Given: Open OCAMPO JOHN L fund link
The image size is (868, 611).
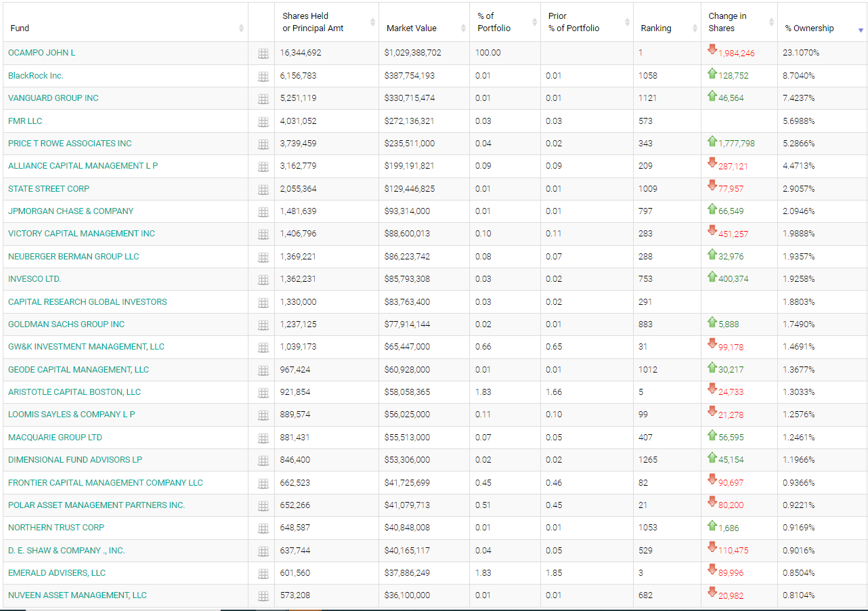Looking at the screenshot, I should point(42,53).
